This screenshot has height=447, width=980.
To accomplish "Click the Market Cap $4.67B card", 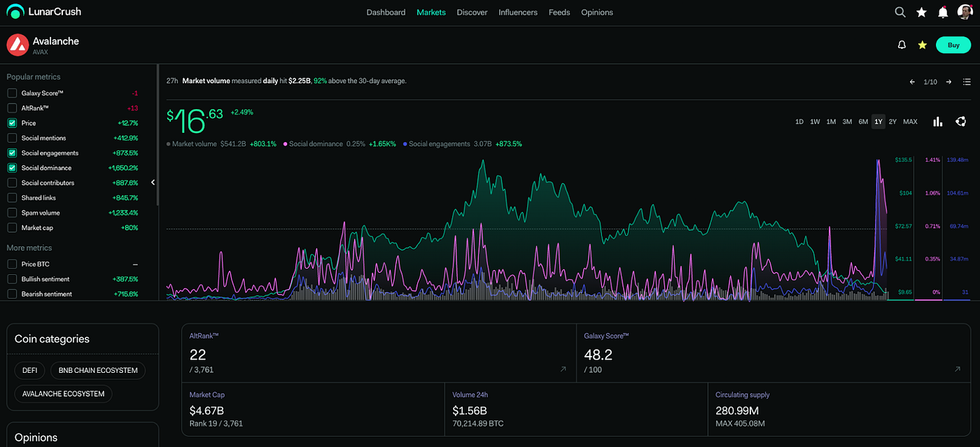I will point(313,409).
